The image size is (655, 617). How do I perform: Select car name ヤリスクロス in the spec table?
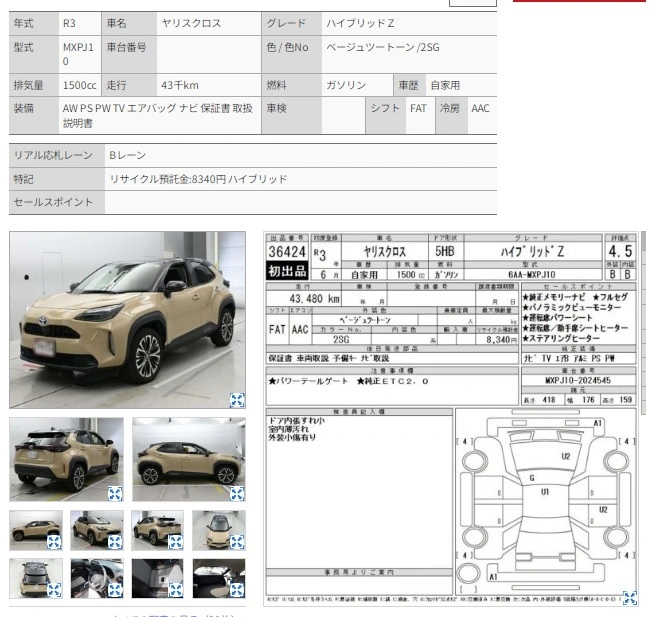[191, 23]
